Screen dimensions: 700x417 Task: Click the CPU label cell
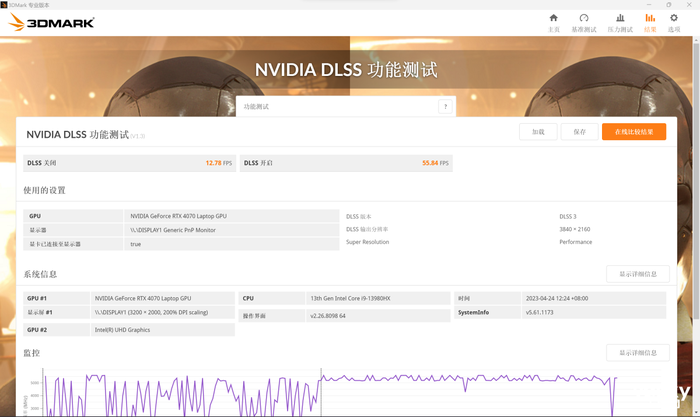click(271, 298)
